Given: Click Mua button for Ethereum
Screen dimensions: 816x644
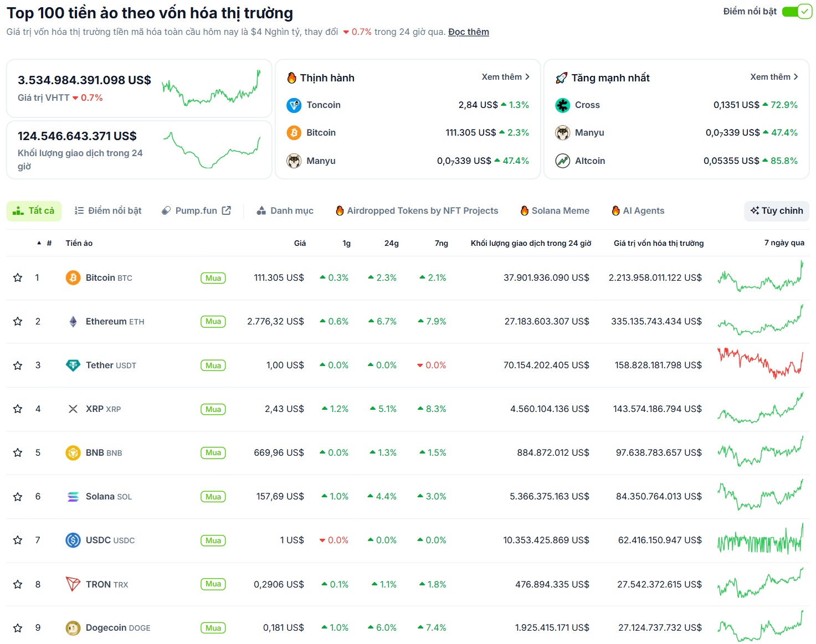Looking at the screenshot, I should [213, 322].
